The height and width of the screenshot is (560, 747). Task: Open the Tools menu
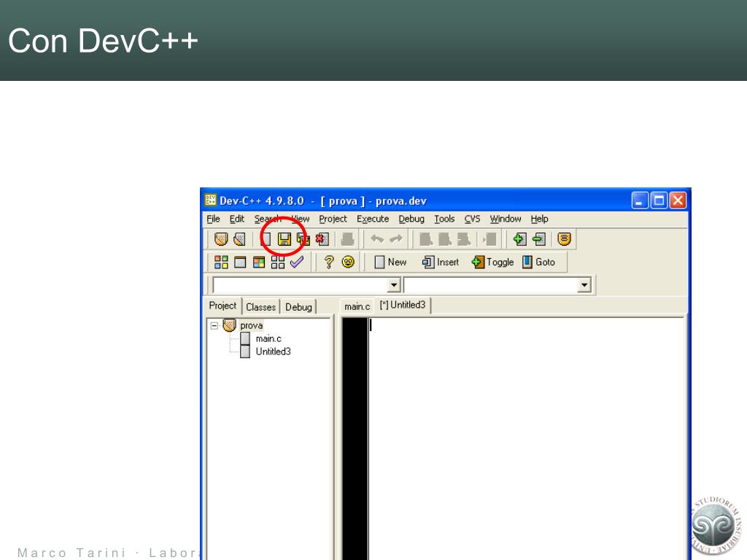coord(444,219)
